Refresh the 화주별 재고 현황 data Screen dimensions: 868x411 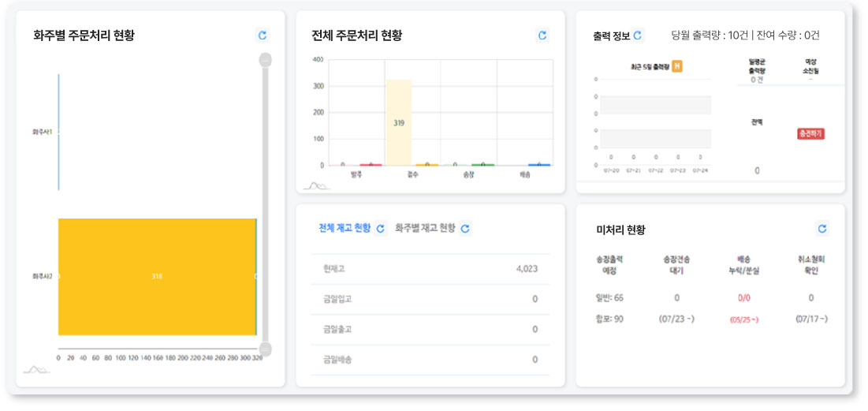pos(466,228)
